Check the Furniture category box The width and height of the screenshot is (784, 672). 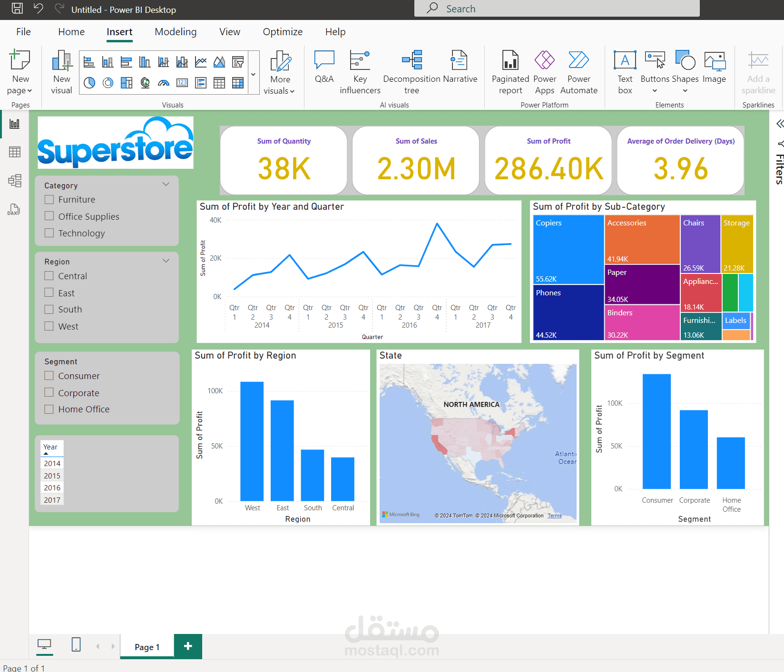coord(49,199)
